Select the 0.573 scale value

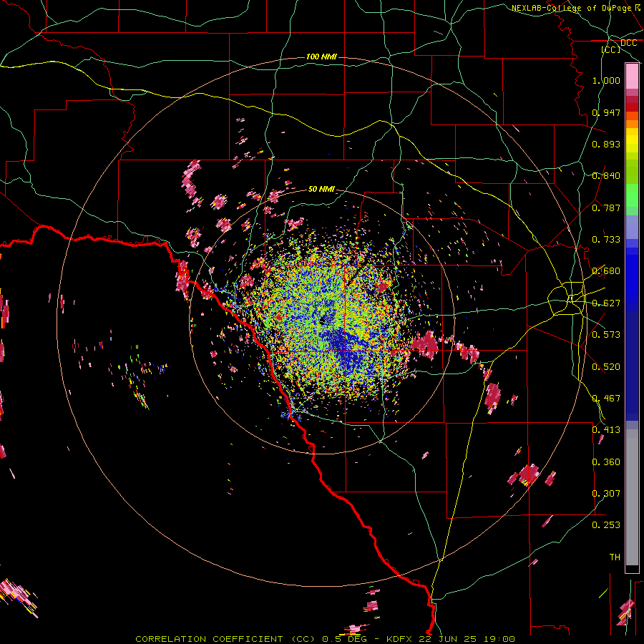[x=606, y=335]
